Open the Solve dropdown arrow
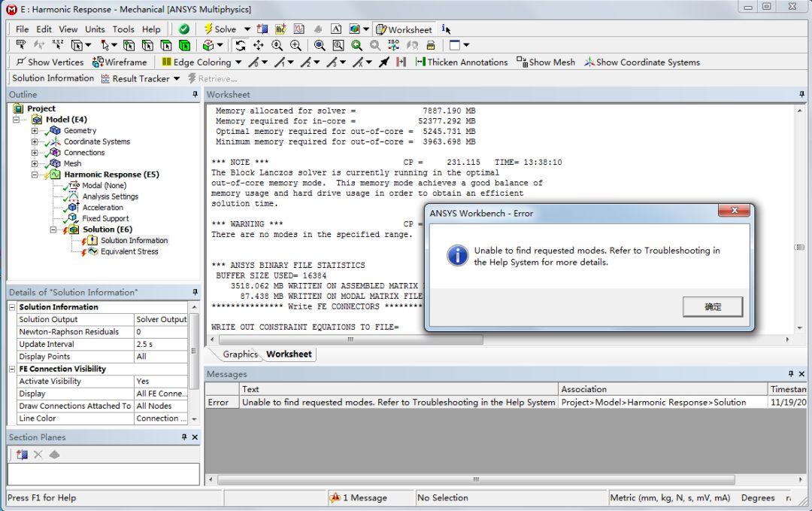Viewport: 812px width, 511px height. click(x=247, y=29)
